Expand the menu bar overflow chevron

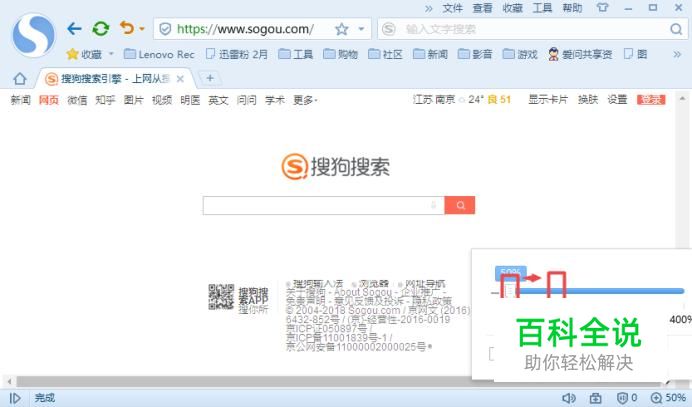pyautogui.click(x=428, y=8)
